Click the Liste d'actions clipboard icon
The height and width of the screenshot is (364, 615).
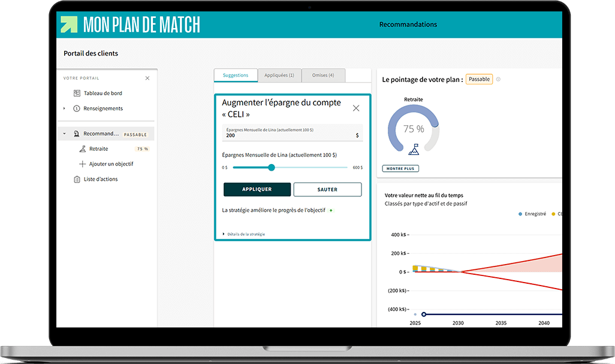tap(77, 180)
